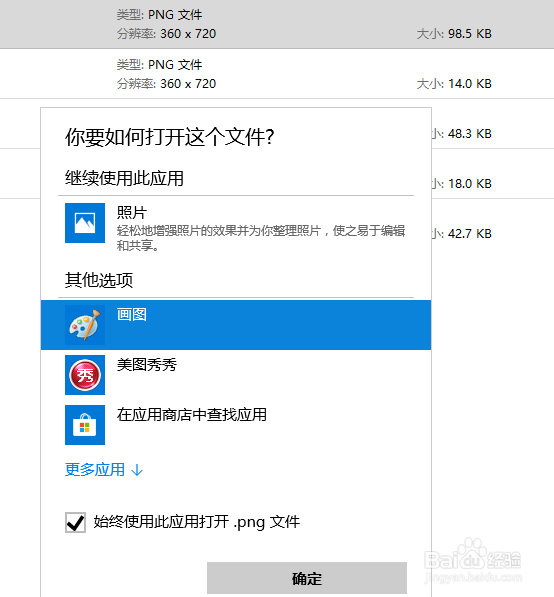Uncheck 始终使用此应用打开 .png 文件 checkbox

(75, 522)
